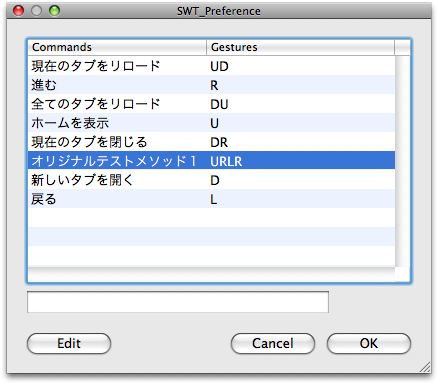Select the 現在のタブをリロード row

(212, 66)
